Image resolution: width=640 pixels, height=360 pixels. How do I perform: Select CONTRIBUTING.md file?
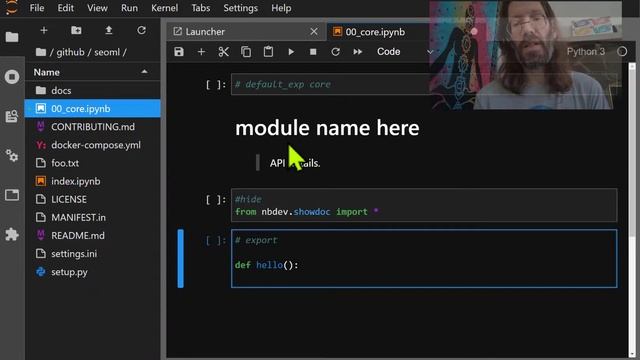tap(93, 127)
